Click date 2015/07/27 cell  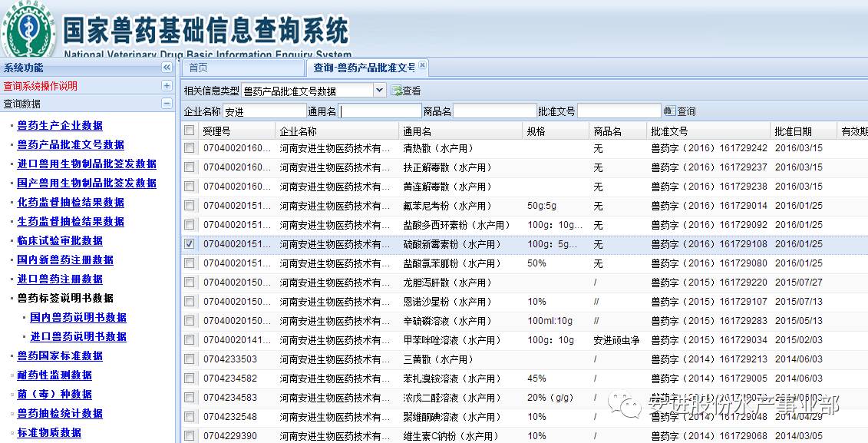(x=799, y=283)
